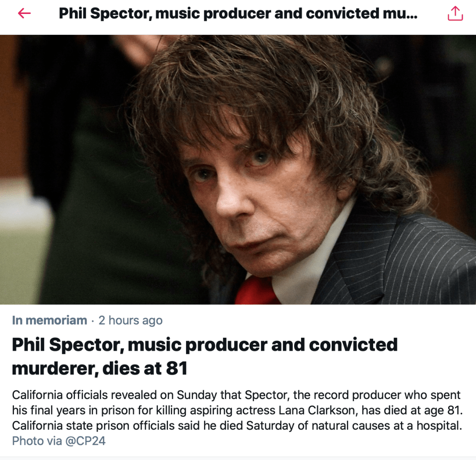Select the In memoriam category label
The image size is (476, 460).
click(49, 320)
